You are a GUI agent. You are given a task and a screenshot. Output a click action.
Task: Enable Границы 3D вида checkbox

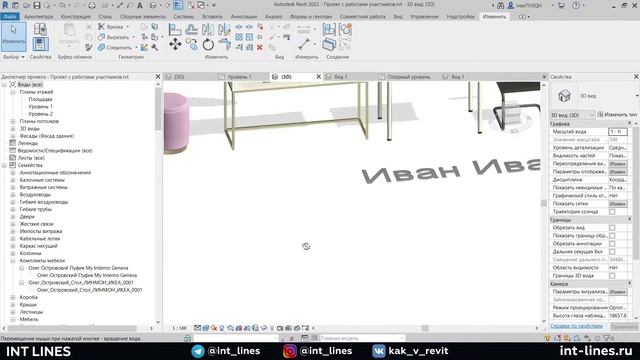pyautogui.click(x=612, y=276)
